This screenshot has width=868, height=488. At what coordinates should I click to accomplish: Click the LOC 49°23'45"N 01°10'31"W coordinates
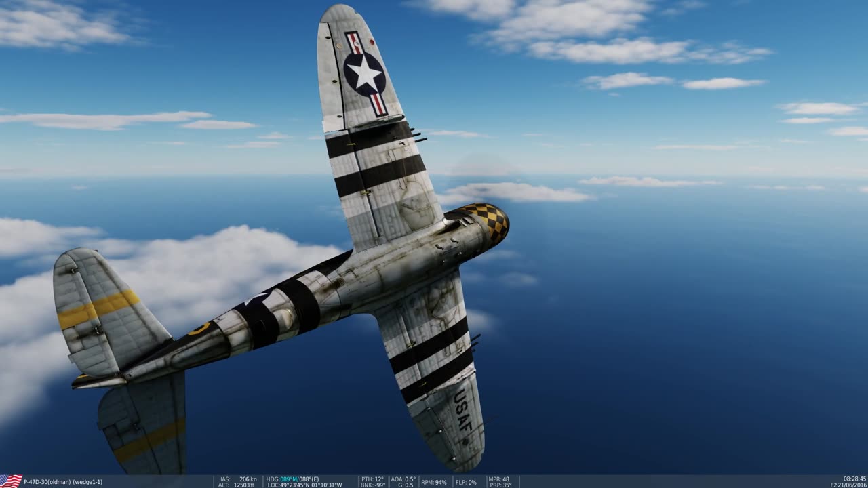click(304, 485)
